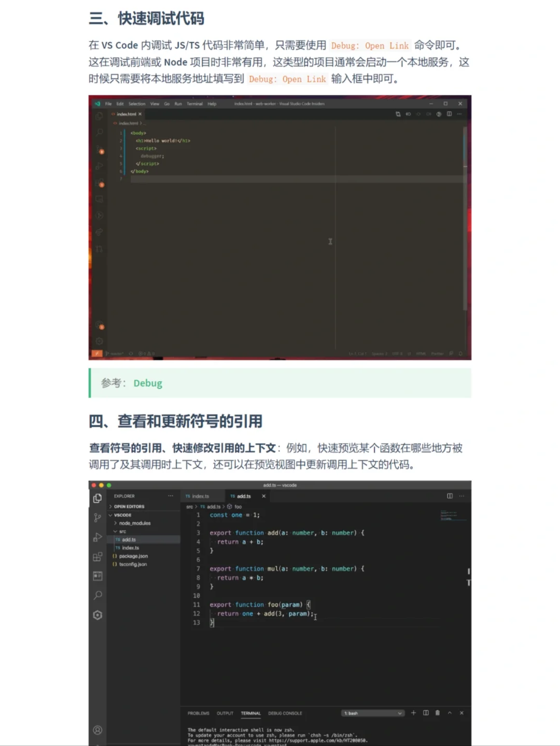Screen dimensions: 560x746
Task: Select package.json in the file tree
Action: (133, 556)
